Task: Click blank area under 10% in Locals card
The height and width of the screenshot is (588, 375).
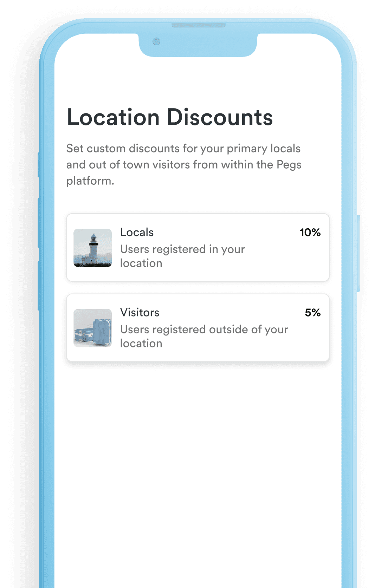Action: click(309, 260)
